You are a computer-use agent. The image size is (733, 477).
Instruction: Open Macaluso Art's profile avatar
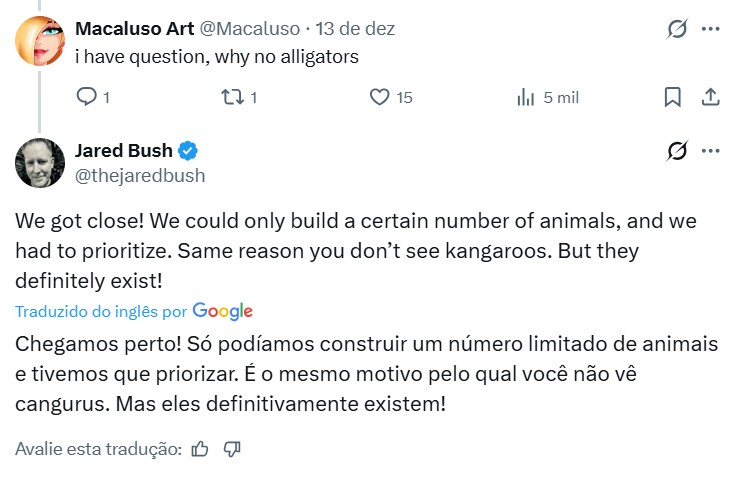click(40, 40)
